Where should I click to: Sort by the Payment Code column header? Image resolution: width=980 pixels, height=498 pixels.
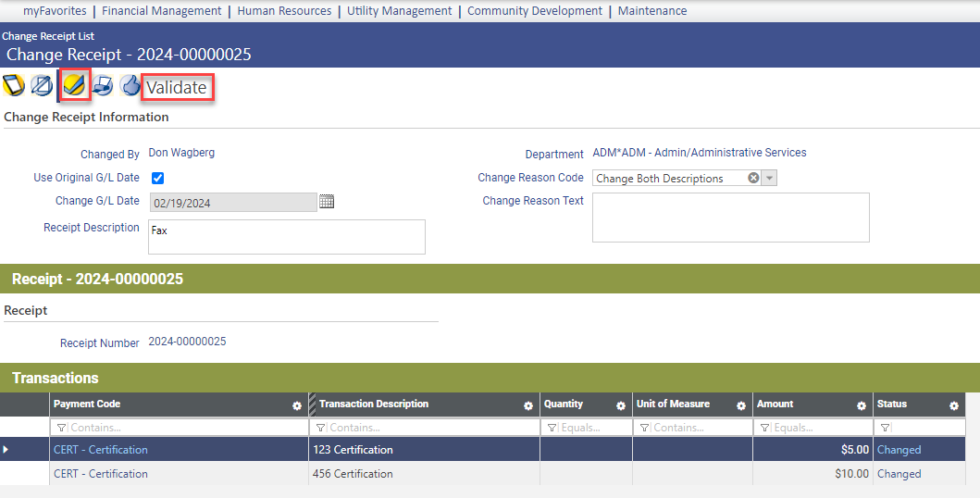(x=87, y=404)
